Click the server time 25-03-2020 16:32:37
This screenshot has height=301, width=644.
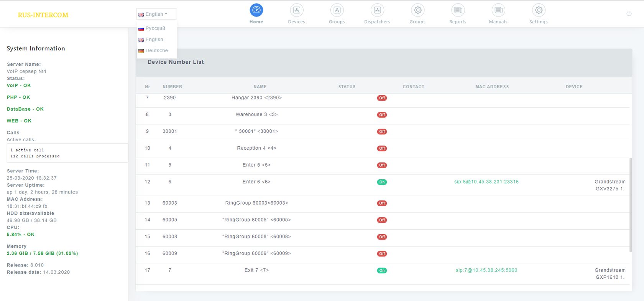pos(31,178)
